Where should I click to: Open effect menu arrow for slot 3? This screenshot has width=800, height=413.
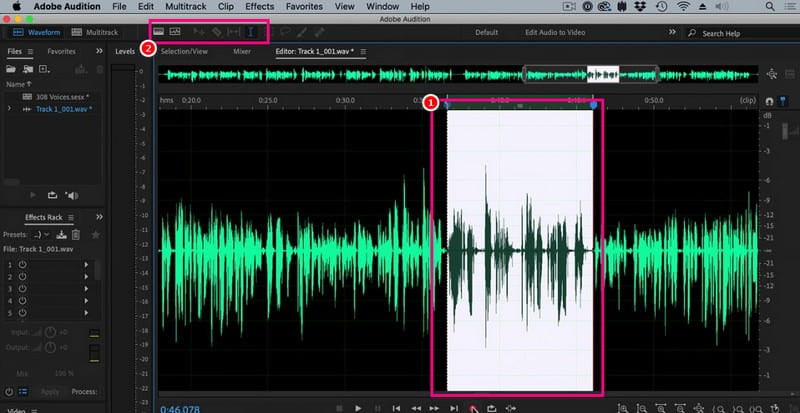pyautogui.click(x=86, y=288)
